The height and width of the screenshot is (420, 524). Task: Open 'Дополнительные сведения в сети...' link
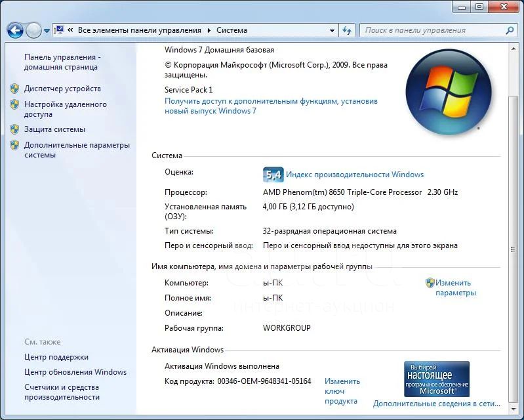coord(437,404)
